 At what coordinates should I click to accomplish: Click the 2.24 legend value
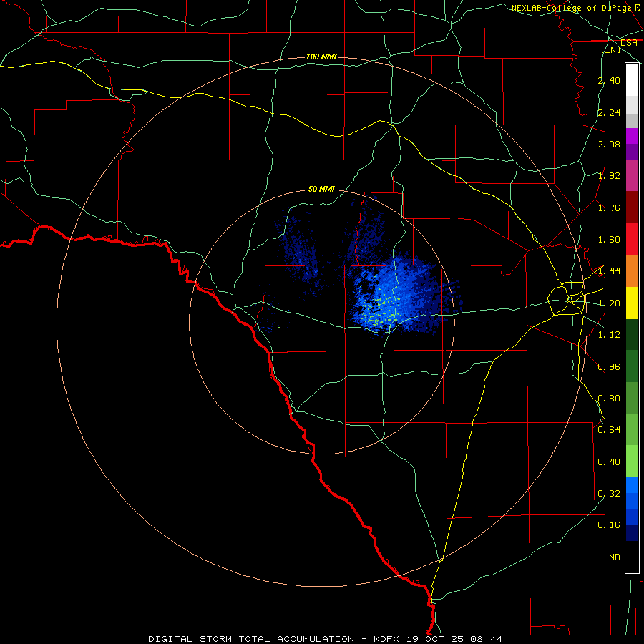(609, 112)
